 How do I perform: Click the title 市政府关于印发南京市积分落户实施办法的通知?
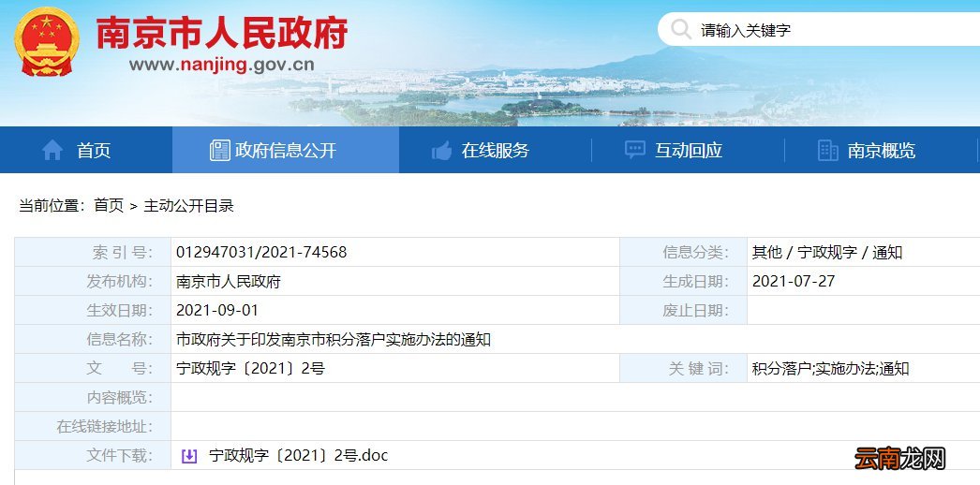coord(334,340)
